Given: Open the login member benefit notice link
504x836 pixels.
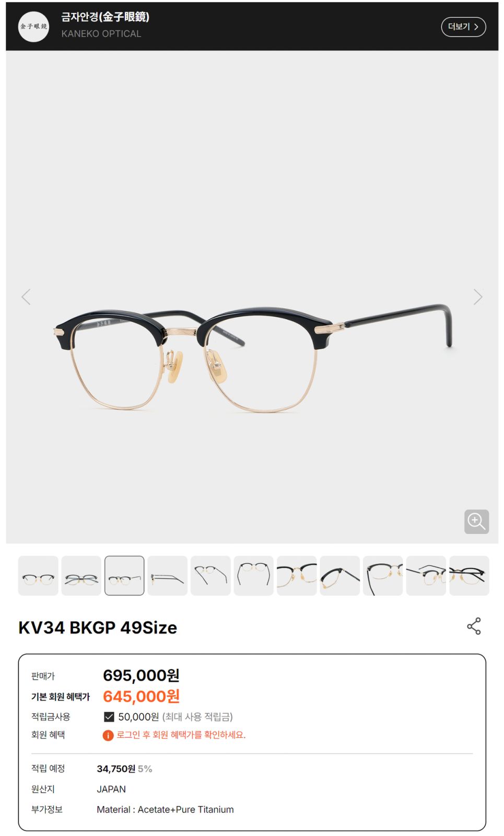Looking at the screenshot, I should pyautogui.click(x=181, y=735).
